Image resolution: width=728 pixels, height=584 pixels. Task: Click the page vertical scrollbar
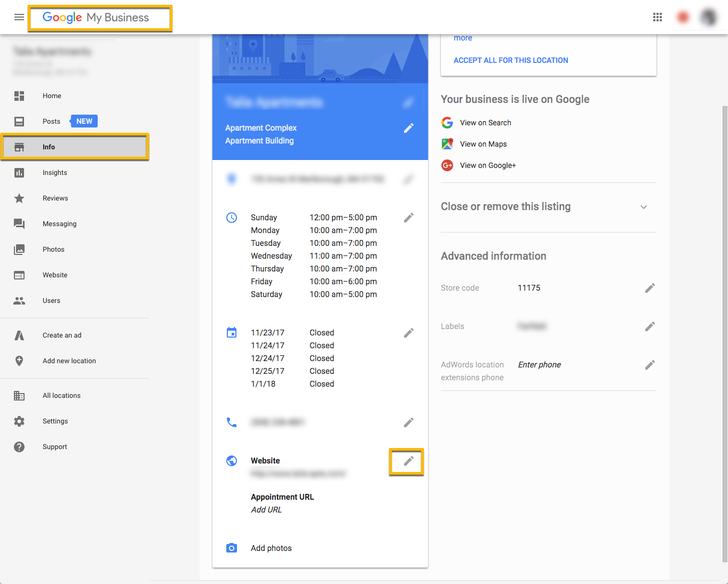(725, 333)
